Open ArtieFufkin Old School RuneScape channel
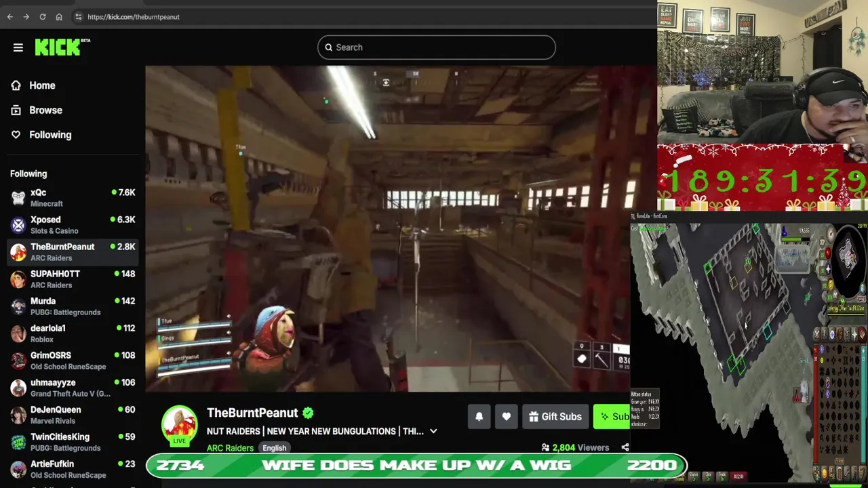The width and height of the screenshot is (868, 488). tap(73, 469)
